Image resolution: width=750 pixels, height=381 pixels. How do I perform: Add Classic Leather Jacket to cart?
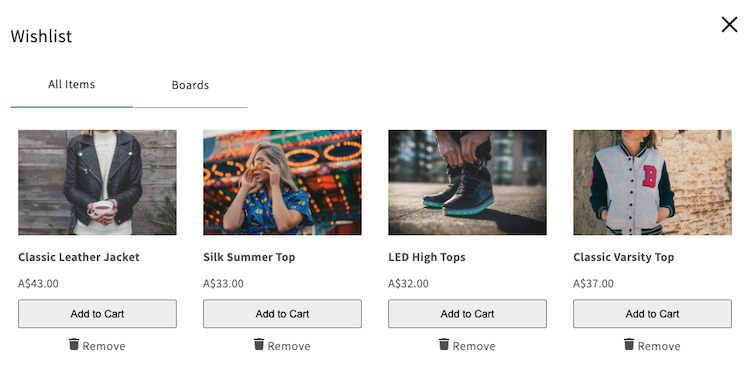coord(98,314)
